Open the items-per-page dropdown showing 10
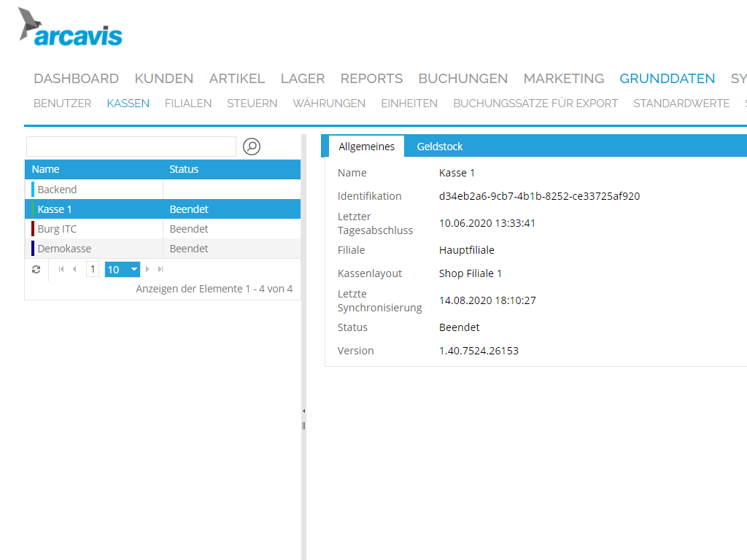 (134, 270)
